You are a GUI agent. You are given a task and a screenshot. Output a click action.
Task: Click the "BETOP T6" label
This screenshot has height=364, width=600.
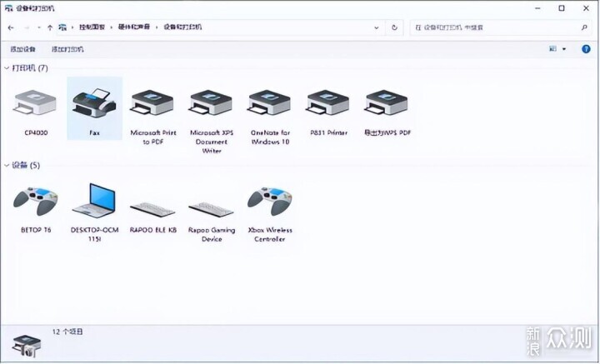point(36,230)
